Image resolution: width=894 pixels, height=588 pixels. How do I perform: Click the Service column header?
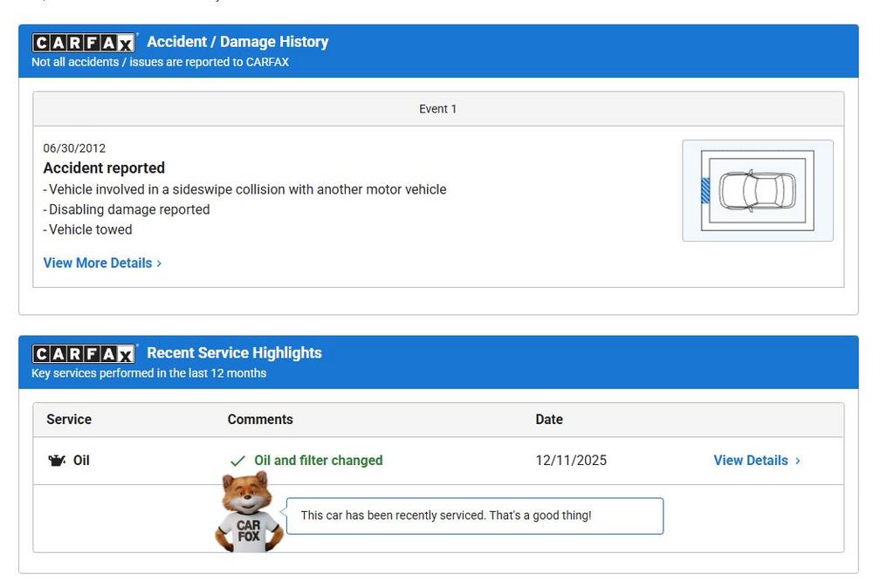[69, 420]
